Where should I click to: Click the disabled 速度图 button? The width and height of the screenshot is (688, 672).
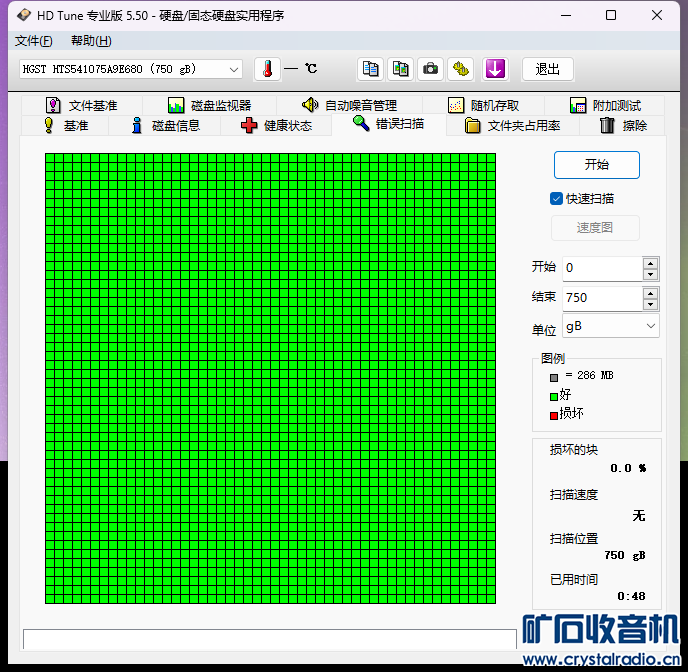(595, 228)
